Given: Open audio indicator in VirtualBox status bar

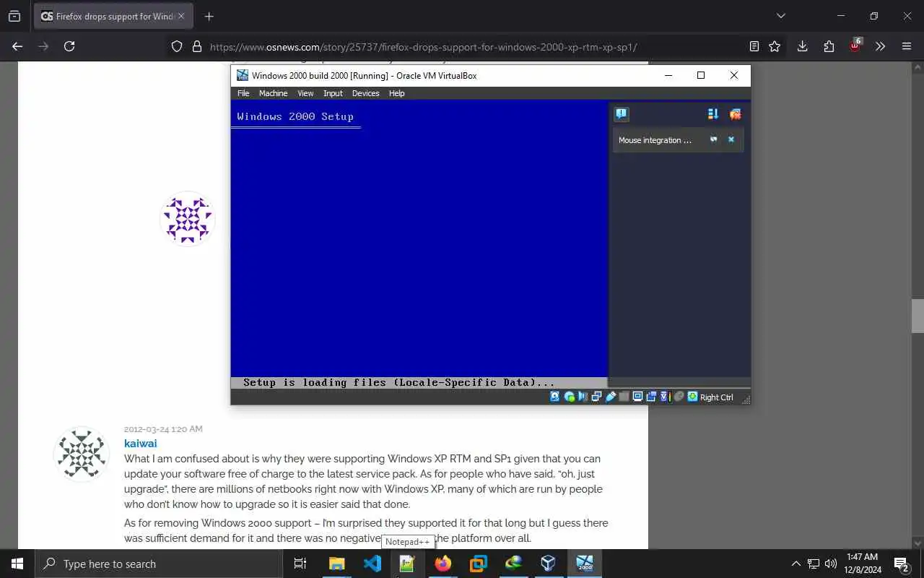Looking at the screenshot, I should [x=583, y=397].
